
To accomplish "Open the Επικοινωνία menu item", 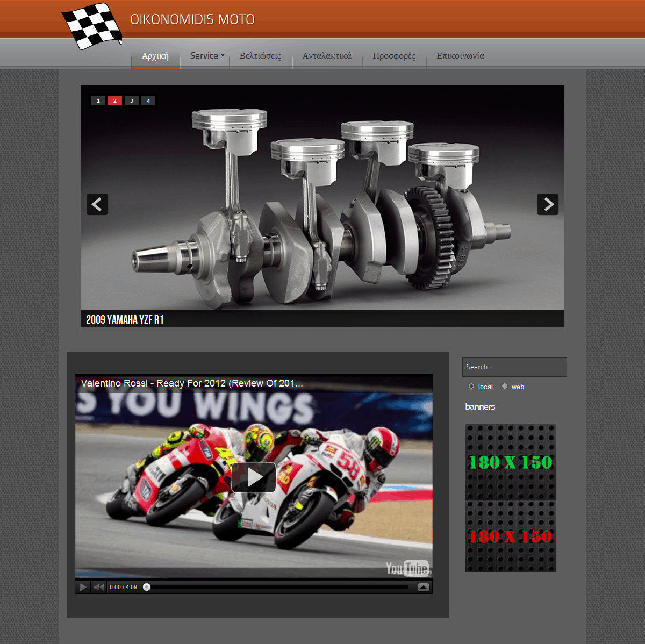I will click(x=461, y=56).
